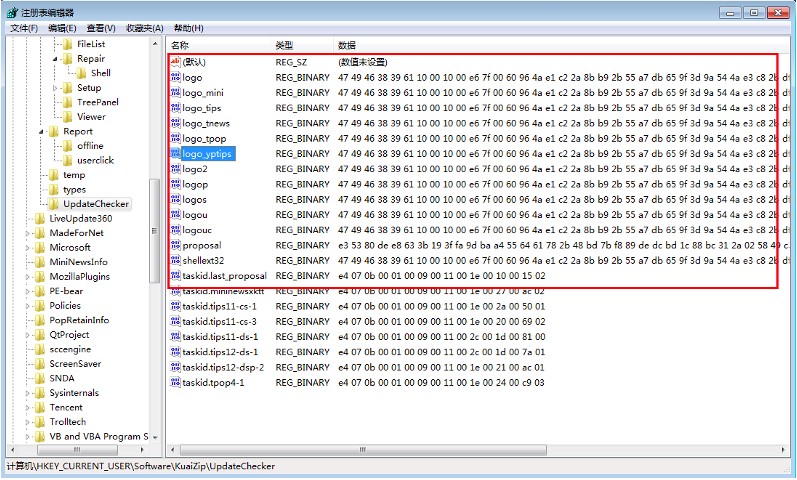The height and width of the screenshot is (480, 797).
Task: Expand the Setup tree node
Action: pos(55,88)
